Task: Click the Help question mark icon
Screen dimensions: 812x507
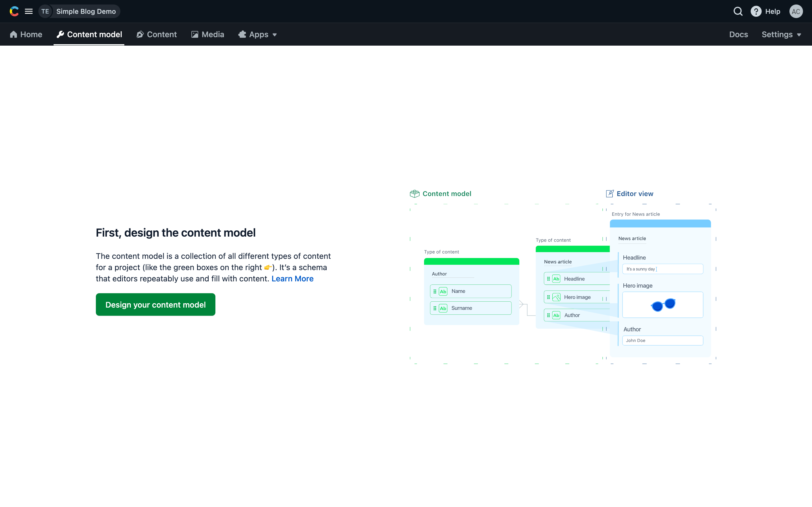Action: pos(756,11)
